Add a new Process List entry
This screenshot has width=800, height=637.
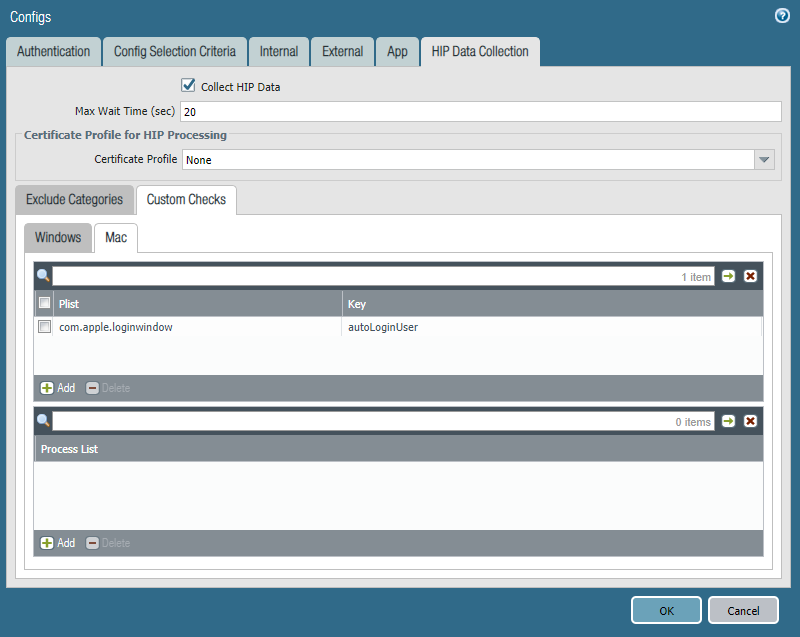coord(57,543)
